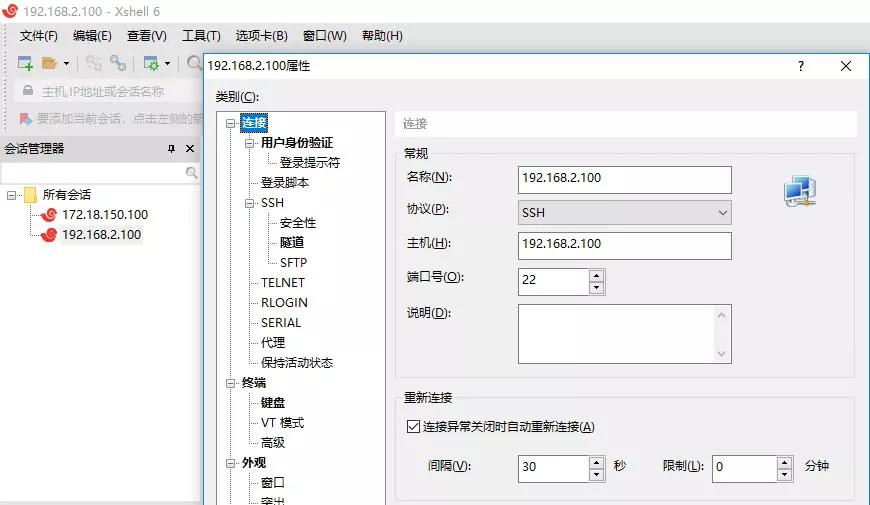
Task: Select 登录提示符 in the category tree
Action: (310, 163)
